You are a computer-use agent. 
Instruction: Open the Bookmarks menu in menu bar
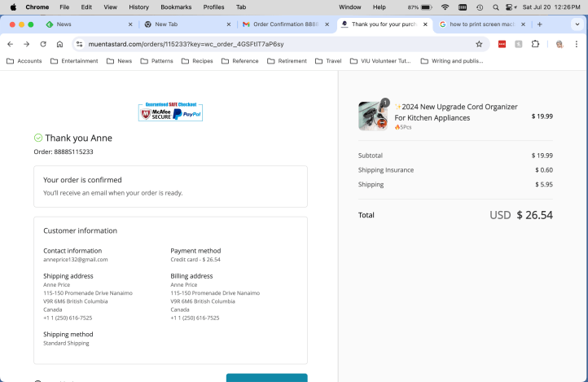point(175,7)
